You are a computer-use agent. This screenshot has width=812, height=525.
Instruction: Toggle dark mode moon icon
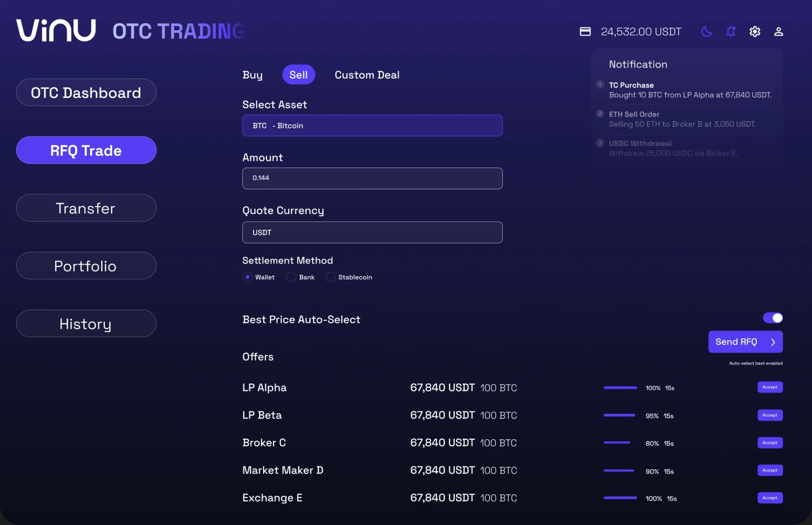(707, 31)
